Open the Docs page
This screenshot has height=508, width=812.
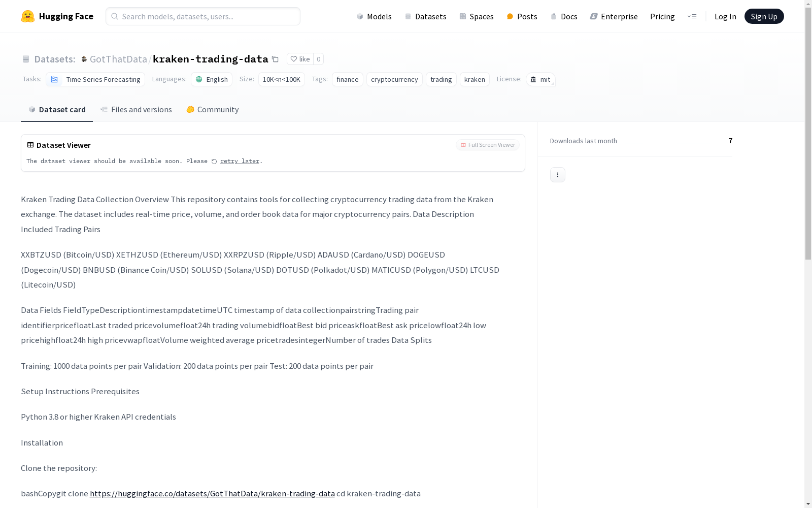pos(564,16)
